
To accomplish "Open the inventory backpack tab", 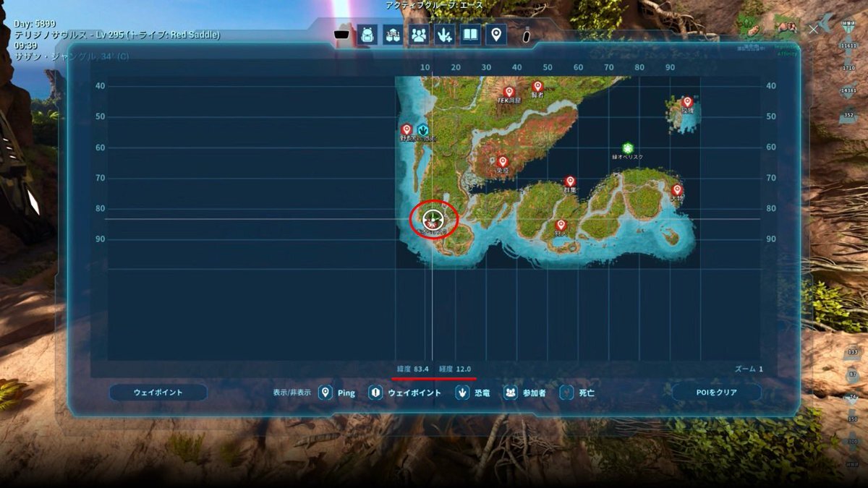I will tap(367, 35).
